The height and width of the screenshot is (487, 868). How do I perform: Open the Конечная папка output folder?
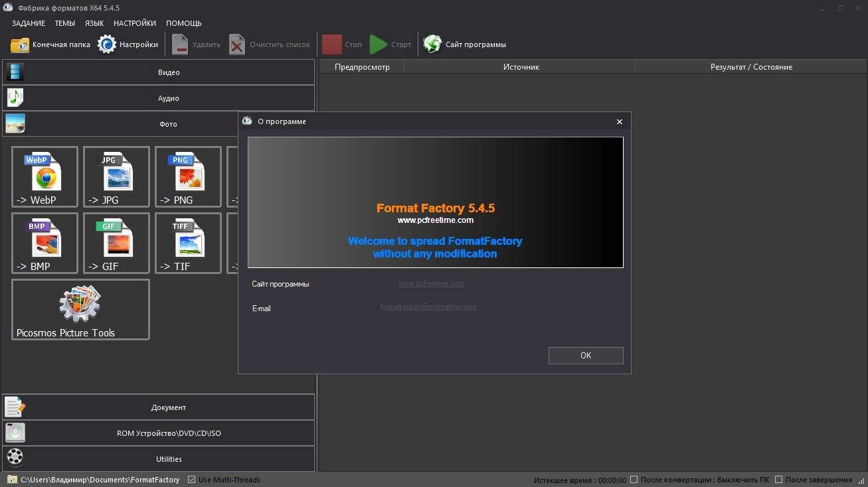click(x=50, y=44)
